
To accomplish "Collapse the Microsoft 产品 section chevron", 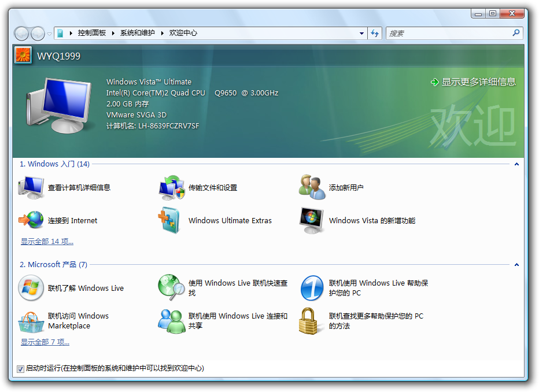I will click(x=516, y=265).
